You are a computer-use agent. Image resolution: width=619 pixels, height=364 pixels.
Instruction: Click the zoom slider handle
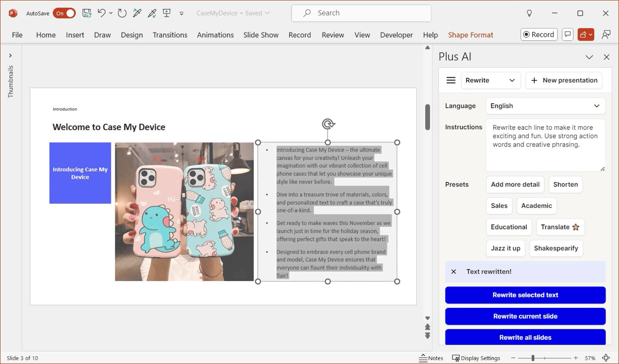533,358
